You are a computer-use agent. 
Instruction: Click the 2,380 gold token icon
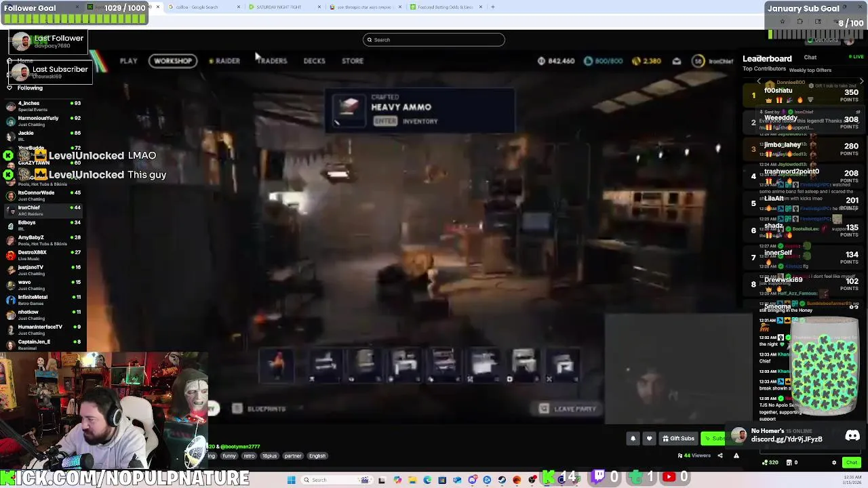(x=636, y=61)
